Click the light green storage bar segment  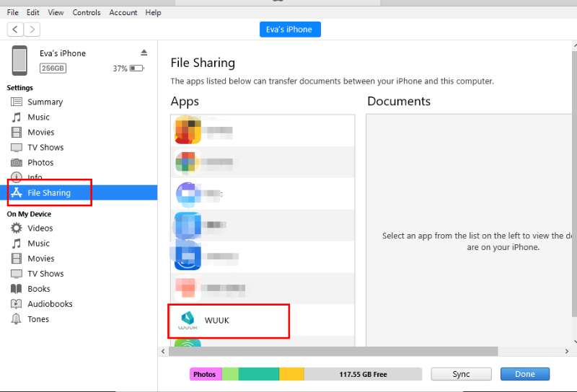[230, 374]
